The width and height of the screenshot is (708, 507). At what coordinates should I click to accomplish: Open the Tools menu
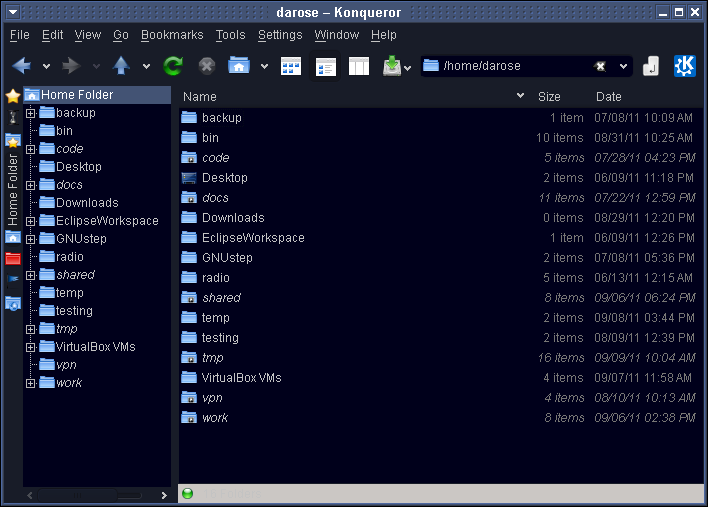click(230, 35)
